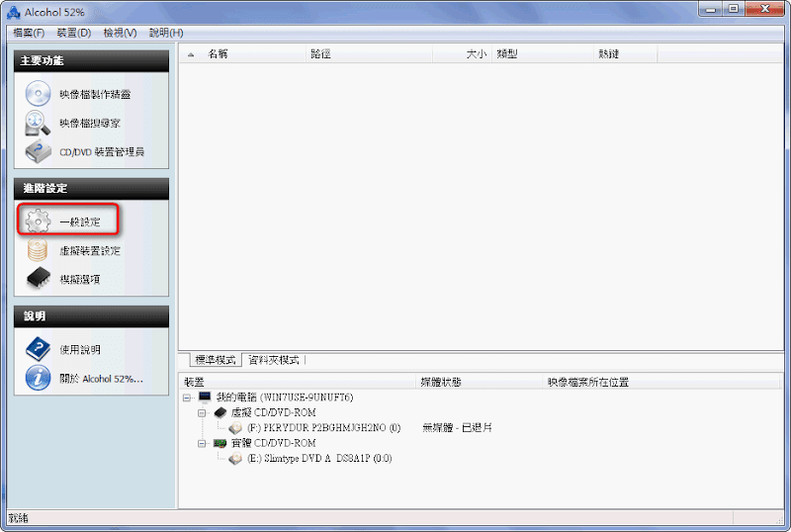
Task: Open the 使用說明 help book icon
Action: coord(38,349)
